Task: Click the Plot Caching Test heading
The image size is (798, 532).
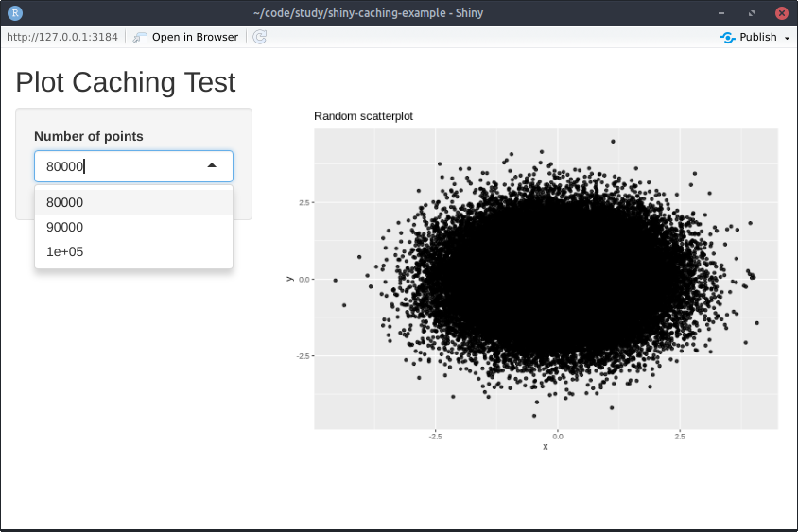Action: [x=126, y=82]
